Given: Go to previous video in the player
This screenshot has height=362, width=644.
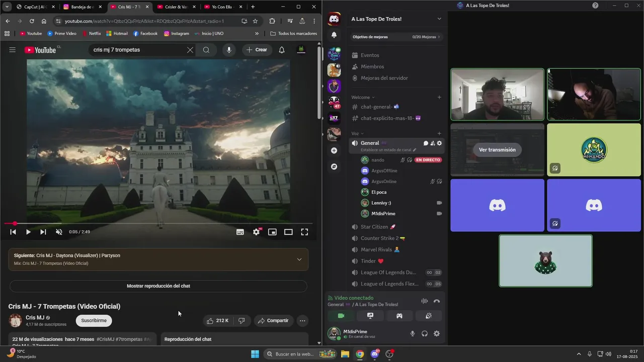Looking at the screenshot, I should click(x=13, y=232).
